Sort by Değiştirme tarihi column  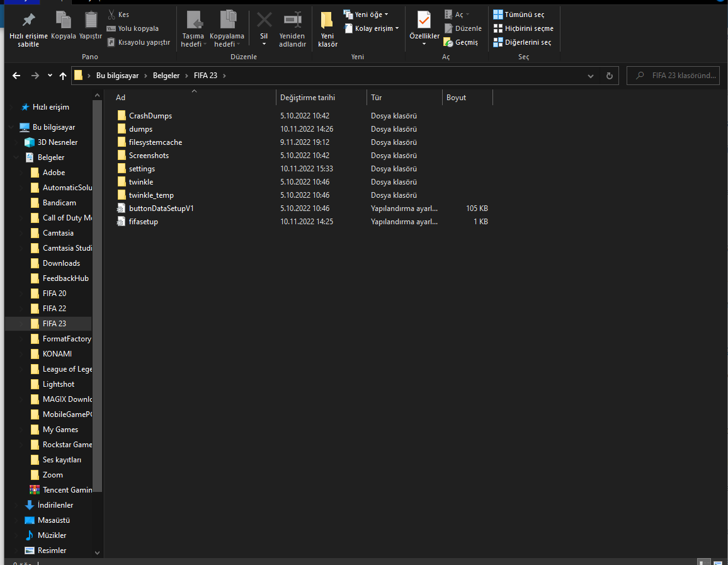[321, 98]
